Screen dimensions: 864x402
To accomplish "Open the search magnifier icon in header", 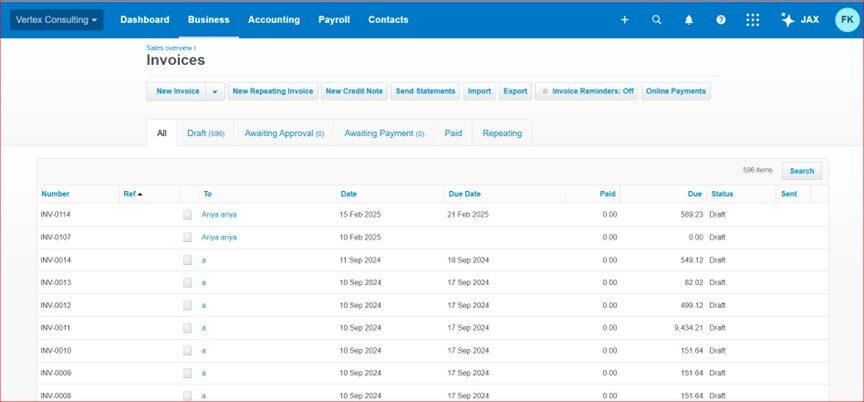I will point(656,20).
